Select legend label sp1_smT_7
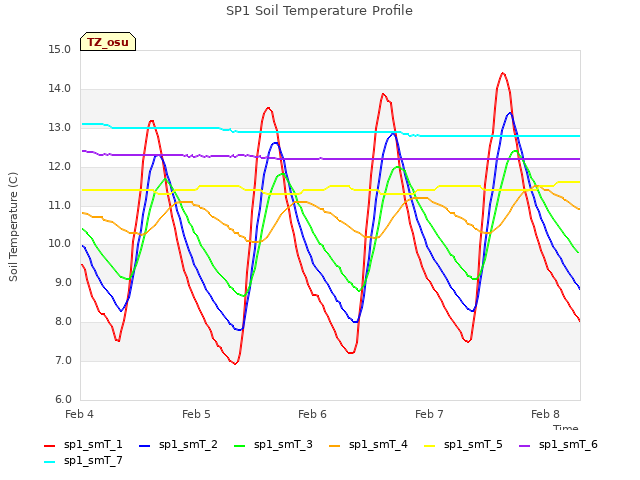 (93, 460)
